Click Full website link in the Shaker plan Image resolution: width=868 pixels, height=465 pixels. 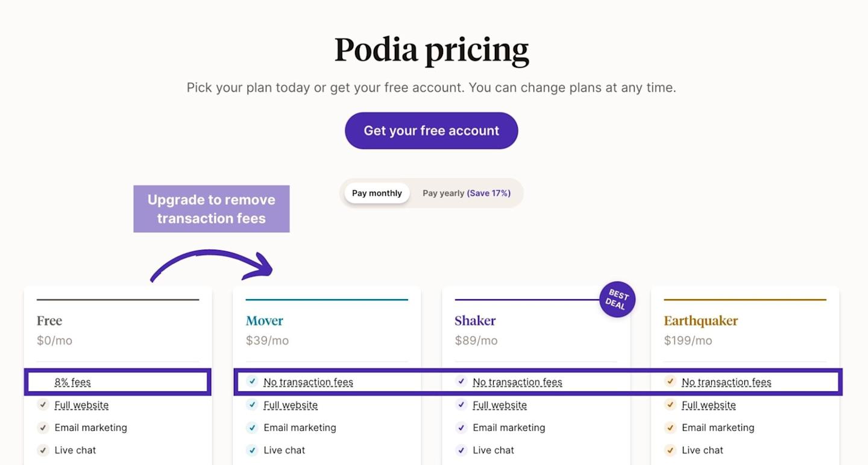tap(499, 405)
